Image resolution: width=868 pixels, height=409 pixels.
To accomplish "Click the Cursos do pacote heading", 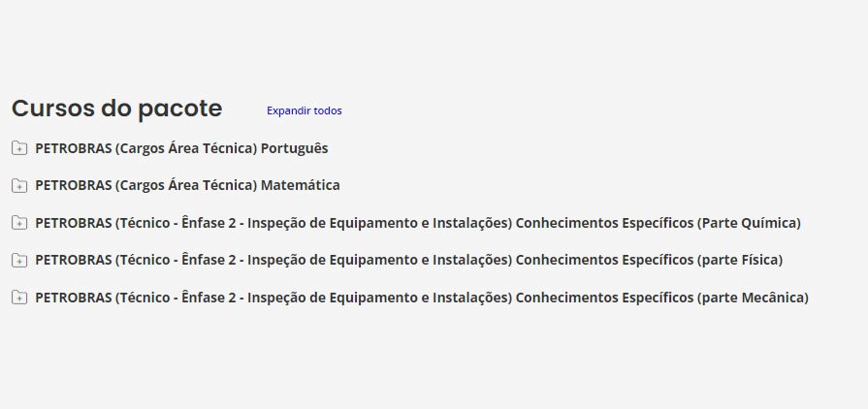I will point(116,109).
